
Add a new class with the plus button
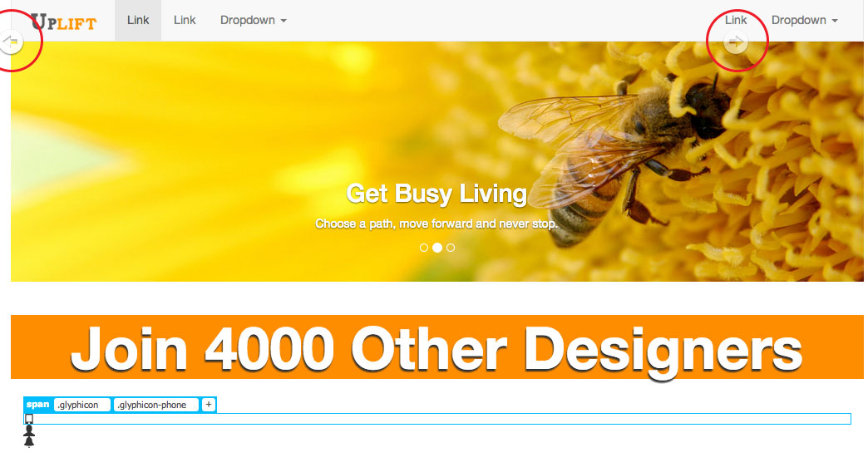tap(208, 405)
